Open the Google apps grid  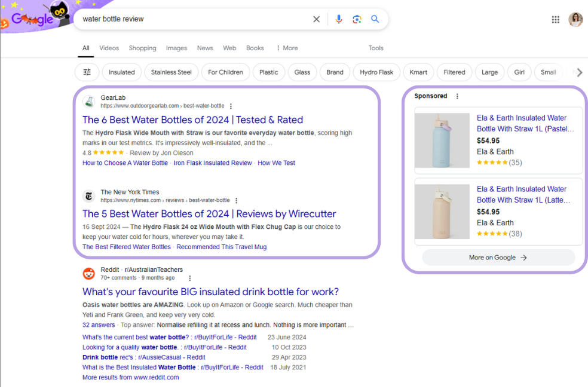click(555, 19)
